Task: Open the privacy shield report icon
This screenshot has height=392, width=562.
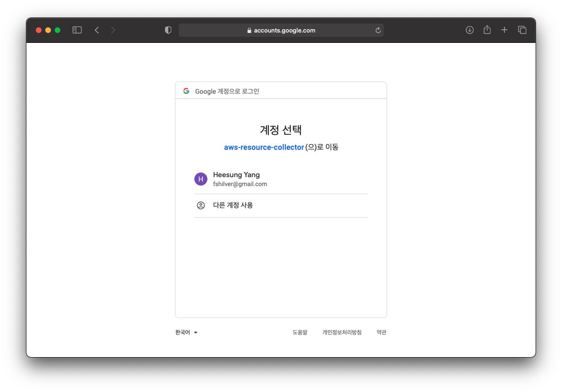Action: point(168,30)
